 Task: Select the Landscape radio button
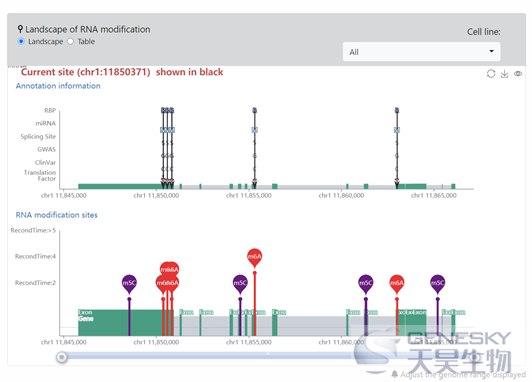(21, 41)
